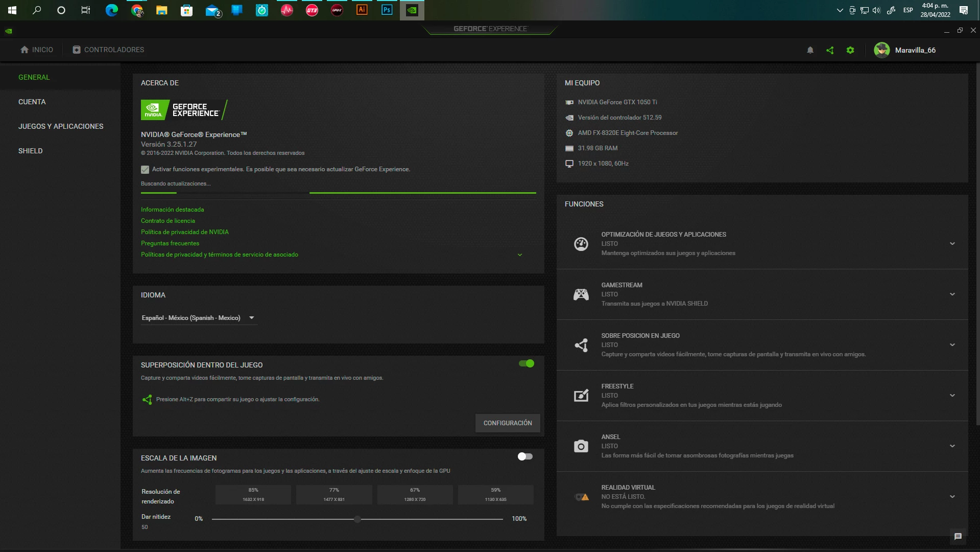Click the Configuración button

point(508,423)
